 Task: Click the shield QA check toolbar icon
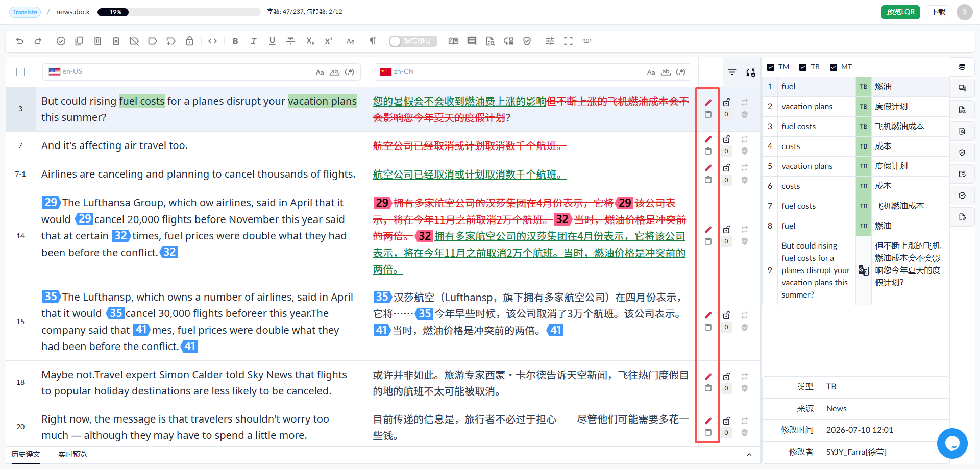(x=527, y=41)
